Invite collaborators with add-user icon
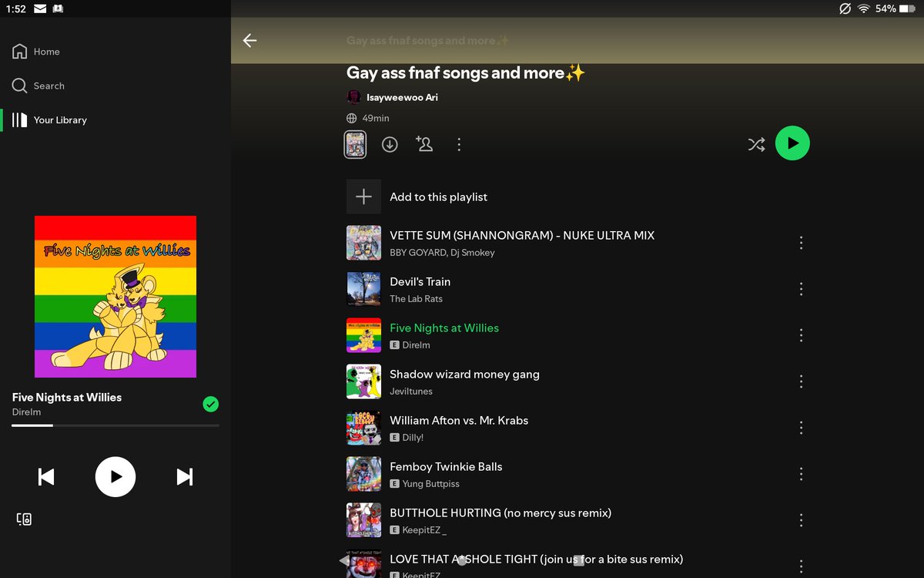The height and width of the screenshot is (578, 924). pyautogui.click(x=424, y=143)
